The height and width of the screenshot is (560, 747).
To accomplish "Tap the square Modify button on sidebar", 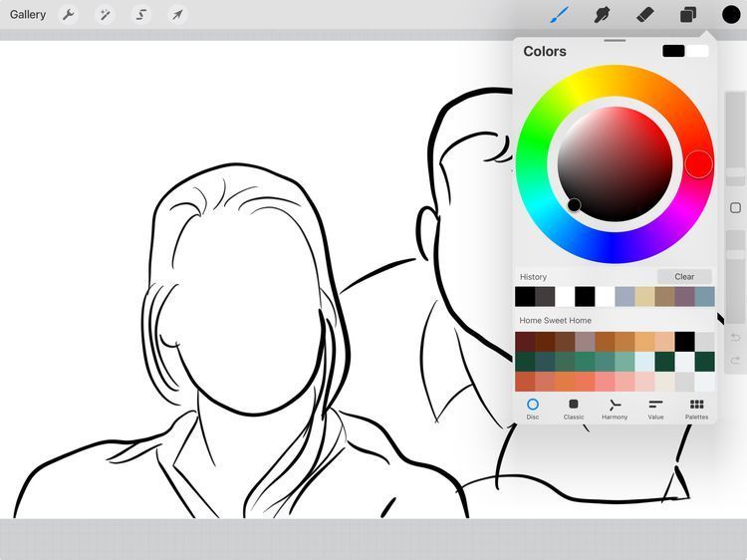I will click(735, 208).
